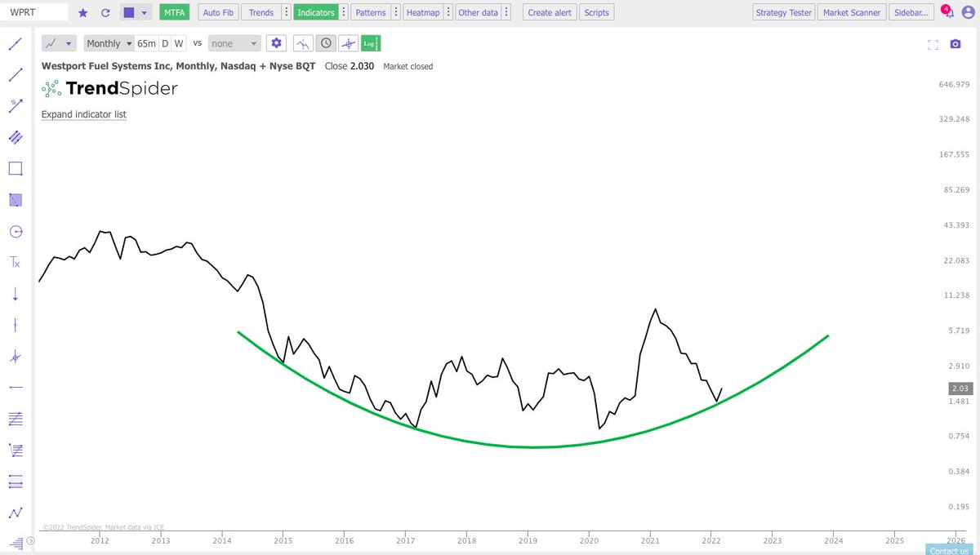Image resolution: width=980 pixels, height=555 pixels.
Task: Select the down arrow marker tool
Action: click(15, 294)
